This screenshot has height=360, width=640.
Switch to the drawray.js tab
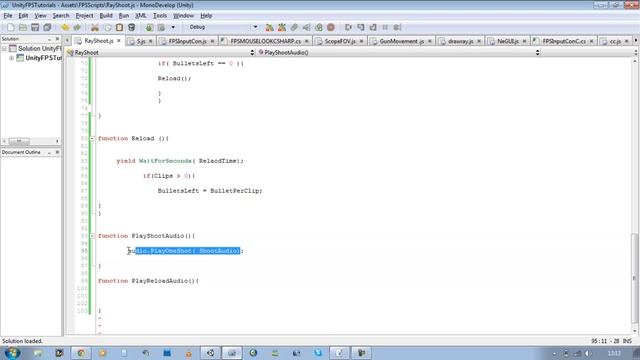(x=460, y=41)
